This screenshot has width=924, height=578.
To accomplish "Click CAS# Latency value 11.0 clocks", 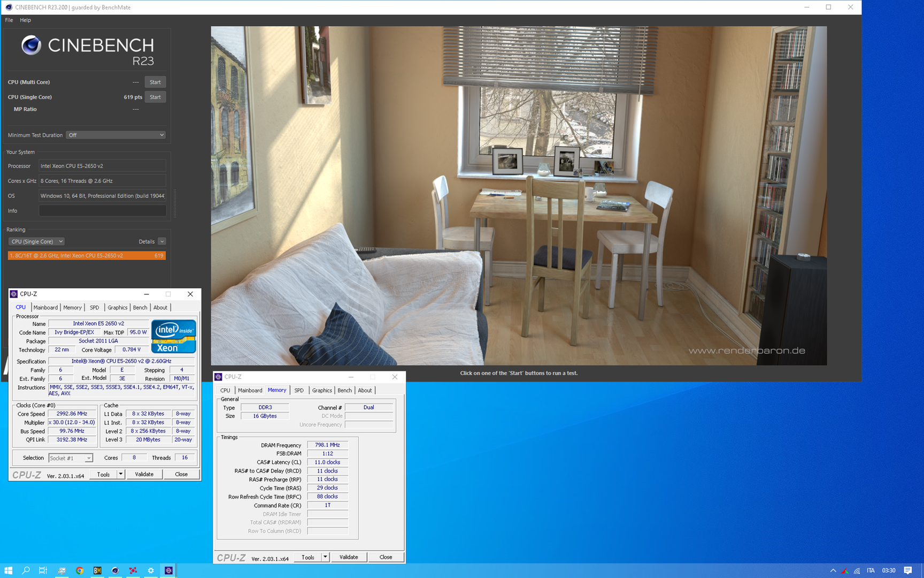I will [327, 462].
